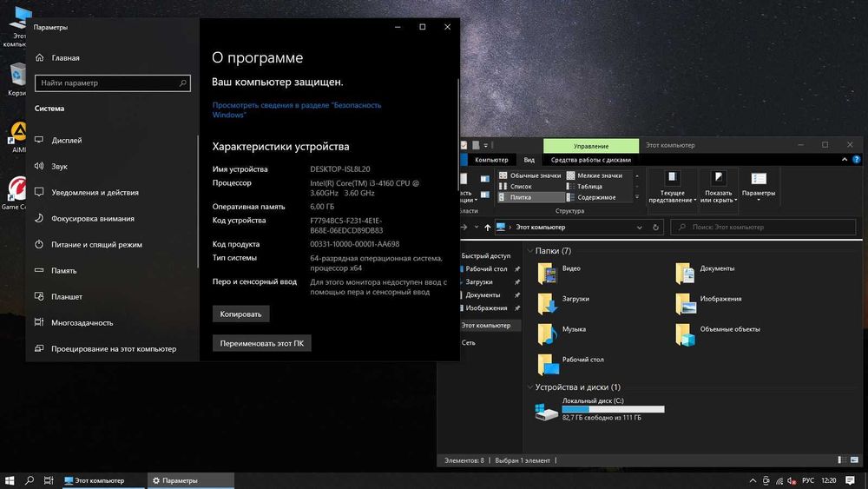Show hidden tray icons chevron

[x=753, y=480]
